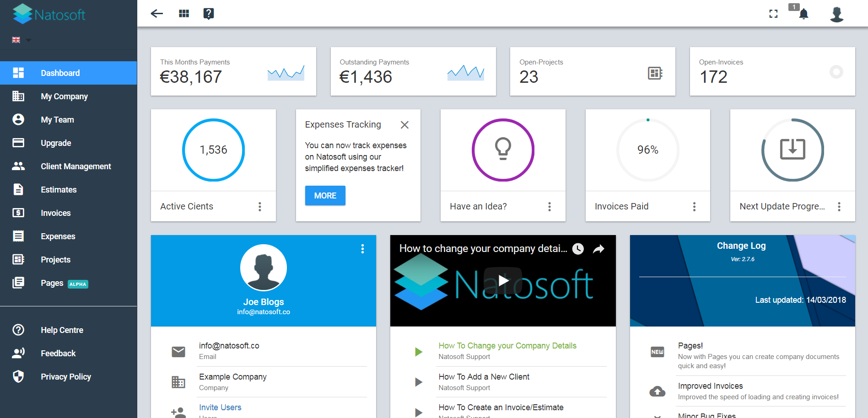
Task: Close the Expenses Tracking card
Action: coord(404,125)
